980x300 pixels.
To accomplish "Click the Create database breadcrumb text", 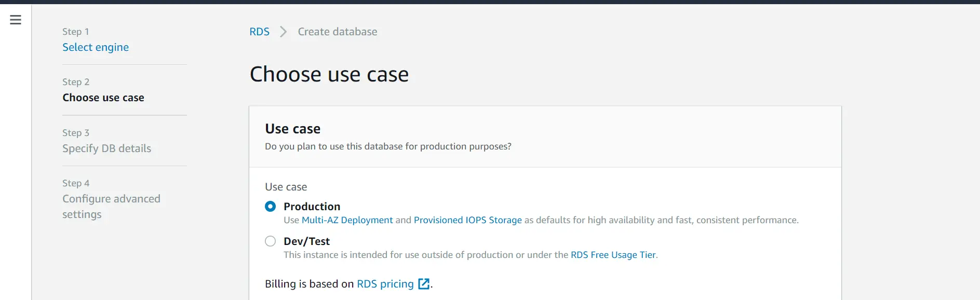I will [x=338, y=32].
